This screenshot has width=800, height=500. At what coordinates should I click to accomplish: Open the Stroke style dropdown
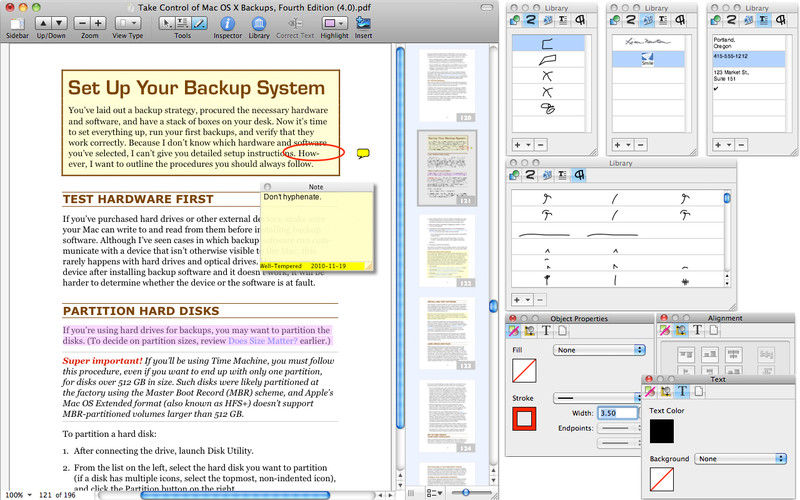[x=597, y=397]
